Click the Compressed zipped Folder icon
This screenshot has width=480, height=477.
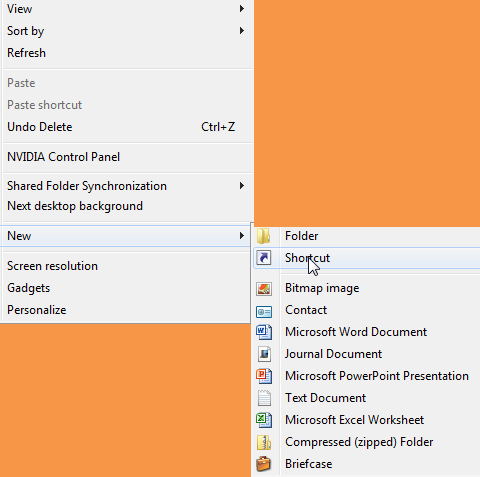tap(264, 442)
